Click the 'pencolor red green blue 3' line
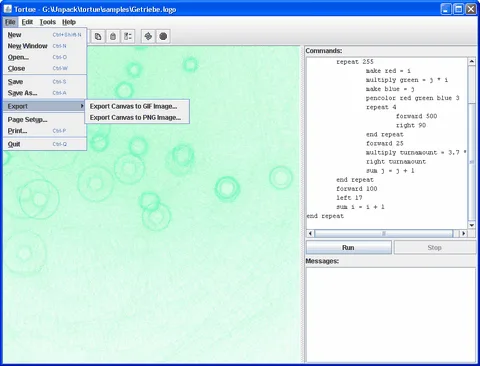This screenshot has height=366, width=480. pos(412,98)
